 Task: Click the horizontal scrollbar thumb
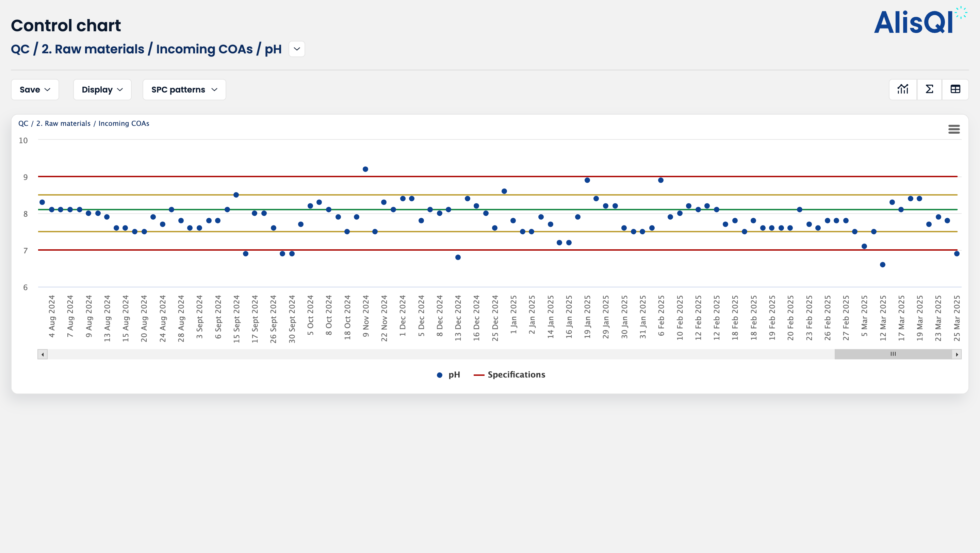click(x=893, y=354)
